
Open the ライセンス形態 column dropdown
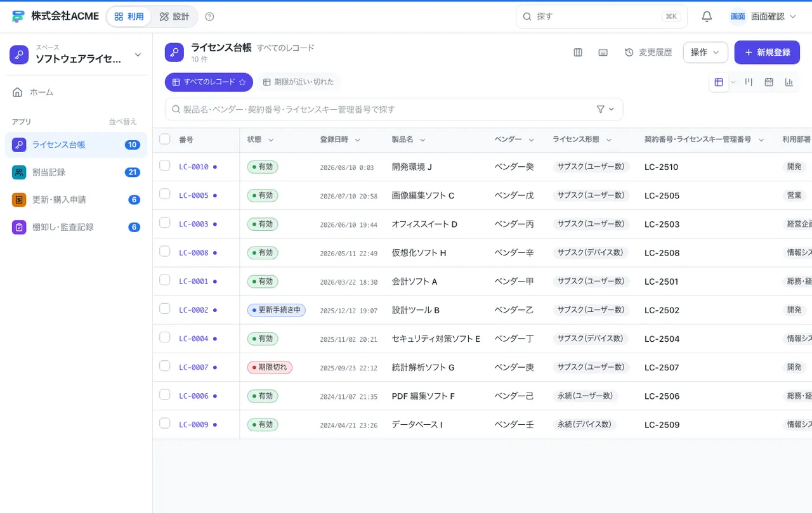pos(609,140)
